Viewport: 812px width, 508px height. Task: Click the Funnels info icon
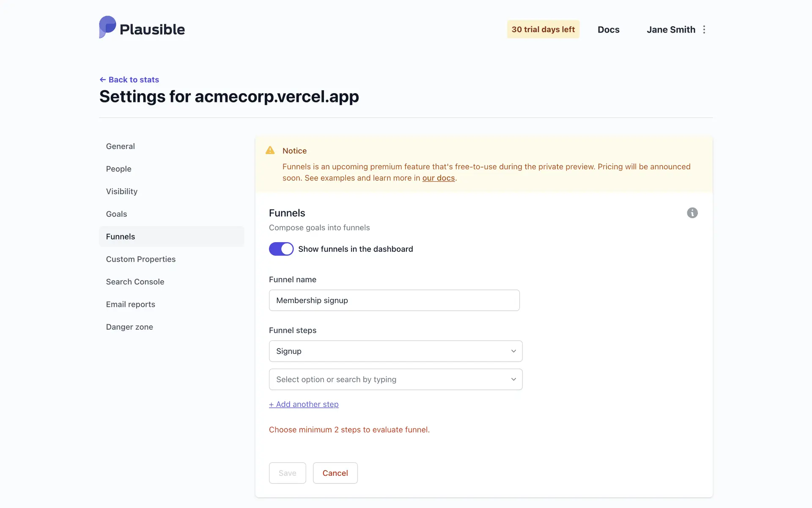point(692,213)
